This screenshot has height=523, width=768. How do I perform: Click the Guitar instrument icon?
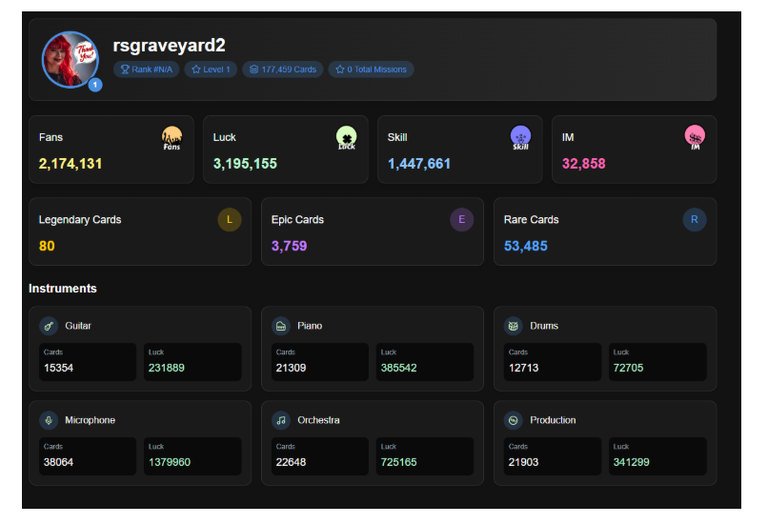[48, 326]
